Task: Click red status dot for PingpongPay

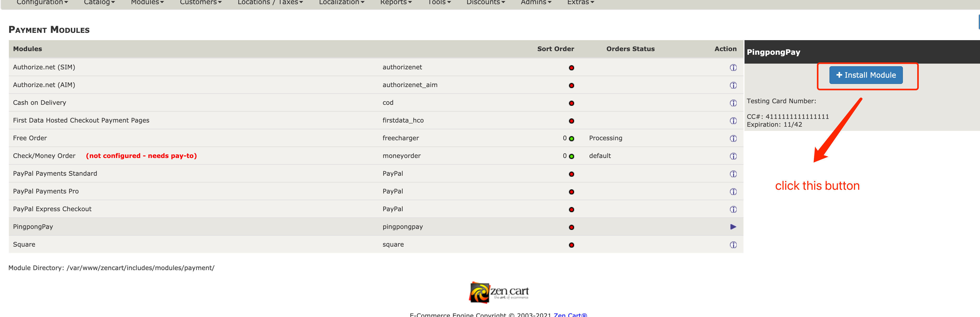Action: (x=571, y=227)
